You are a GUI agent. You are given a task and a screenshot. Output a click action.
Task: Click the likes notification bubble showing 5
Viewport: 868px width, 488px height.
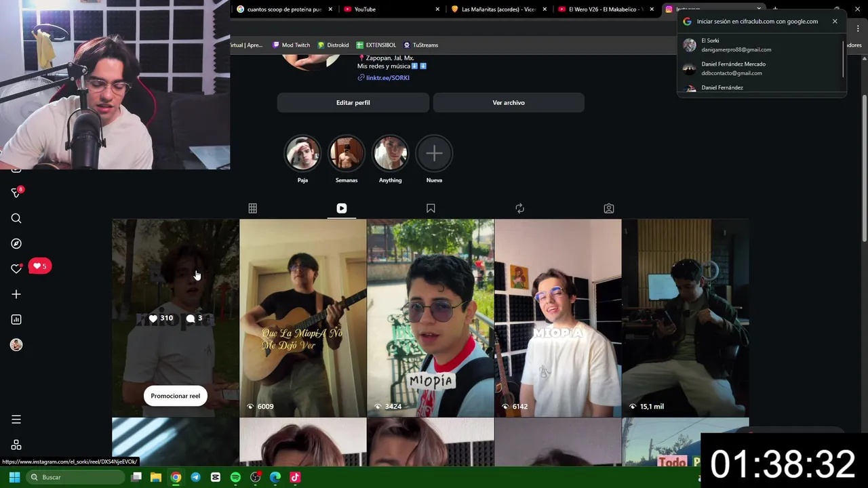point(40,266)
